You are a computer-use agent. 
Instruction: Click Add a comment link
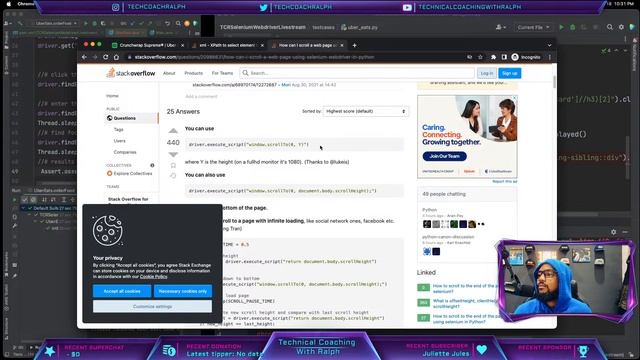(201, 97)
